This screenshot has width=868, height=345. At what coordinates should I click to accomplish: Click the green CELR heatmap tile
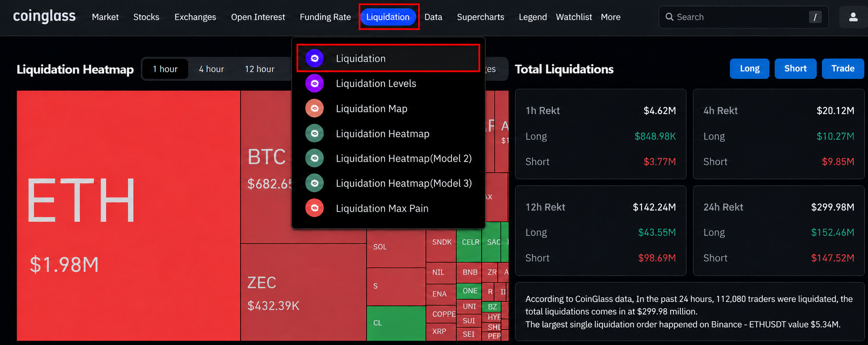tap(469, 242)
